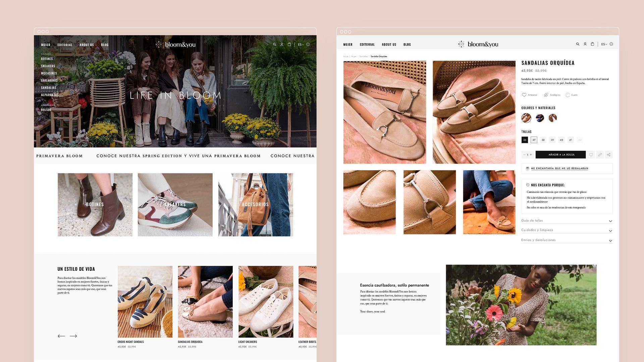Viewport: 644px width, 362px height.
Task: Open the user account icon on the product page
Action: click(x=585, y=44)
